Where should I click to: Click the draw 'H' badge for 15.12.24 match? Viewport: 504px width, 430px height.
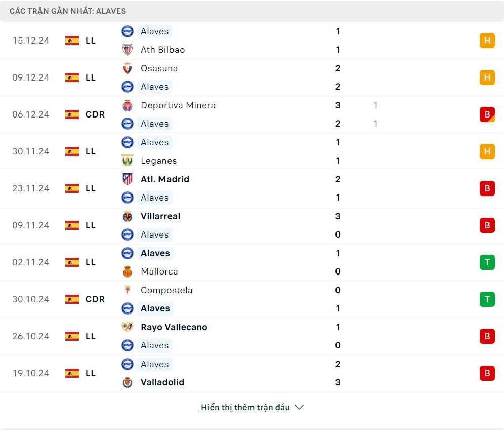(x=487, y=41)
